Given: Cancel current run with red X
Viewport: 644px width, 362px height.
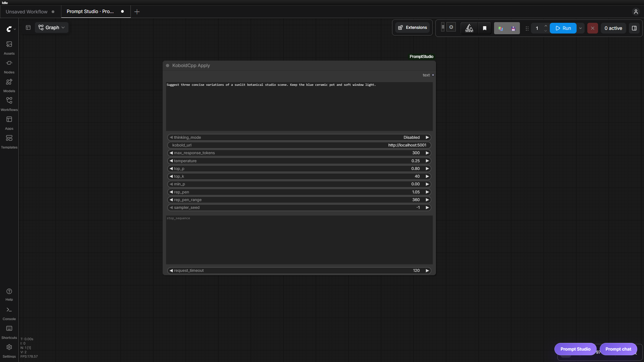Looking at the screenshot, I should (593, 28).
